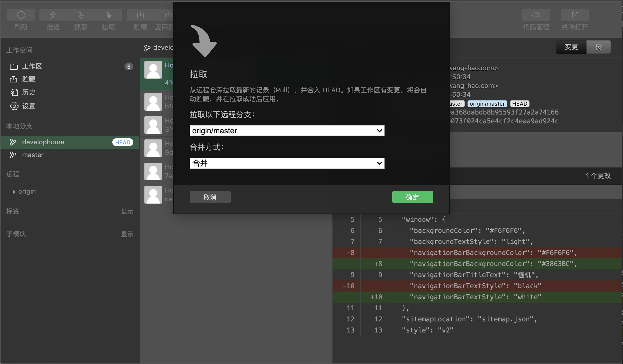Viewport: 623px width, 364px height.
Task: Click the "backgroundTextStyle" diff line
Action: click(477, 242)
